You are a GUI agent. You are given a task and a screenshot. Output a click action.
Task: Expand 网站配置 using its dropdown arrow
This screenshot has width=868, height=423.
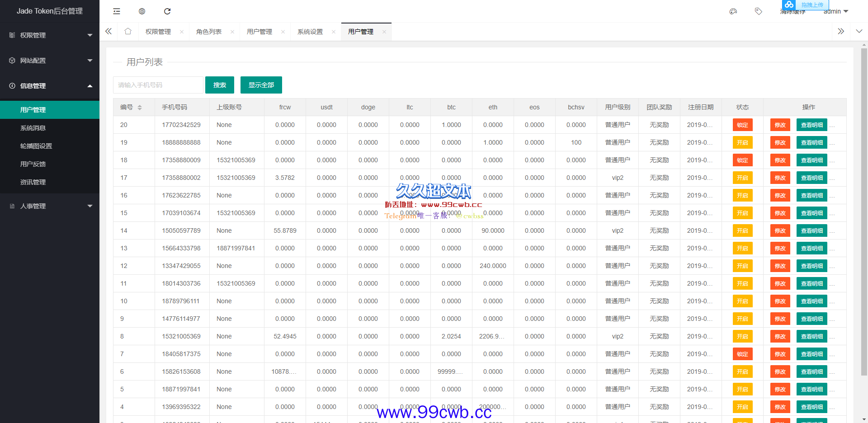pos(90,61)
